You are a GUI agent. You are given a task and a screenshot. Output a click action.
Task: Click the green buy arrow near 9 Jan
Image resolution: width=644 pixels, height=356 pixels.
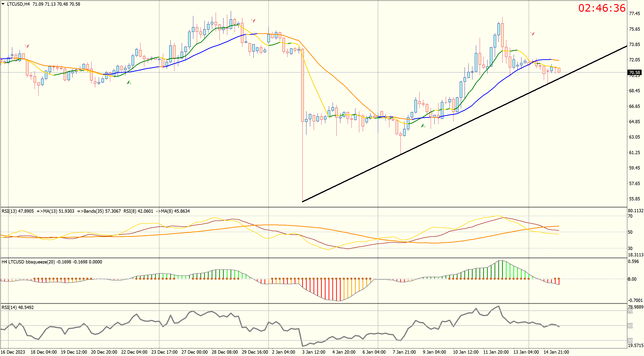coord(423,126)
